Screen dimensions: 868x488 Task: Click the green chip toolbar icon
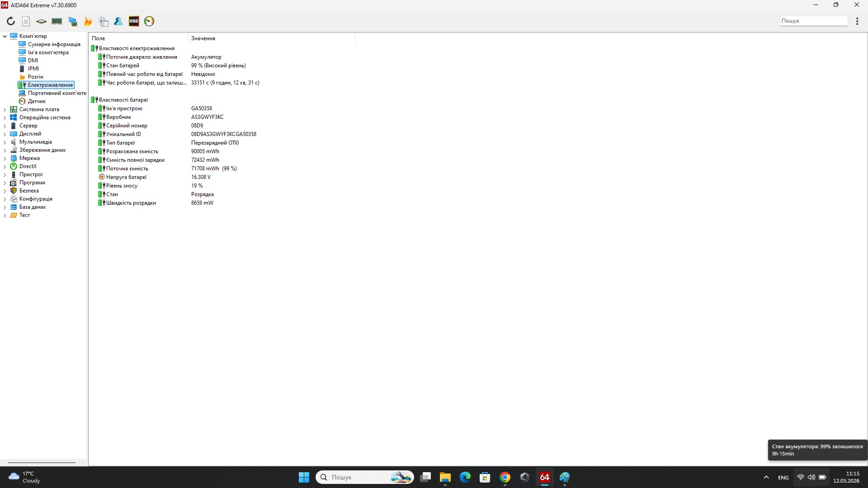point(41,21)
